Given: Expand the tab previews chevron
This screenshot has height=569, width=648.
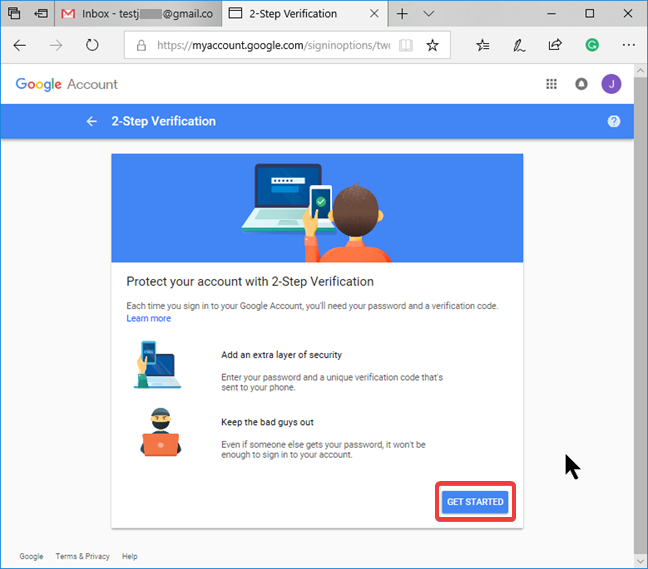Looking at the screenshot, I should [x=429, y=14].
